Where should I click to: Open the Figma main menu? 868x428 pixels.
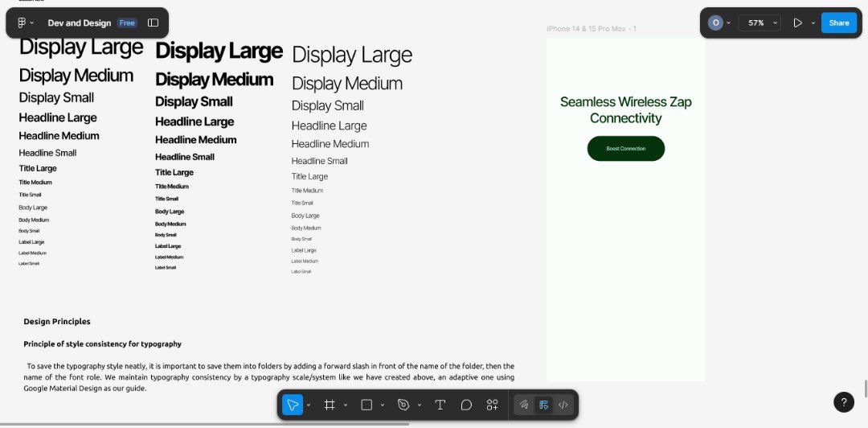click(x=22, y=23)
